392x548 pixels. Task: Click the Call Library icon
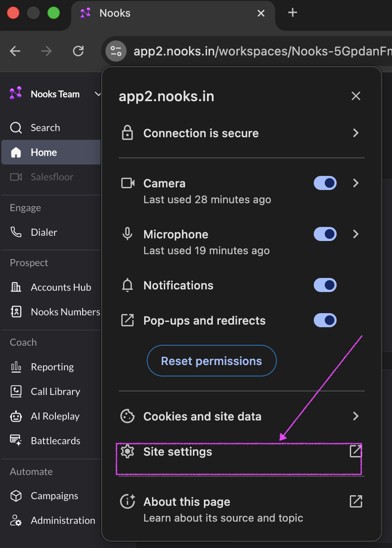(x=16, y=391)
